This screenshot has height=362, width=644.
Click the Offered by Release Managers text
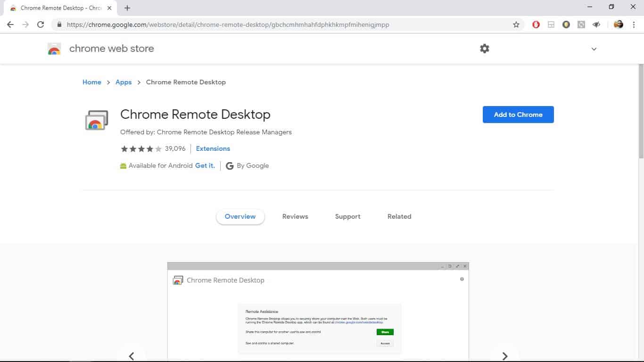206,132
